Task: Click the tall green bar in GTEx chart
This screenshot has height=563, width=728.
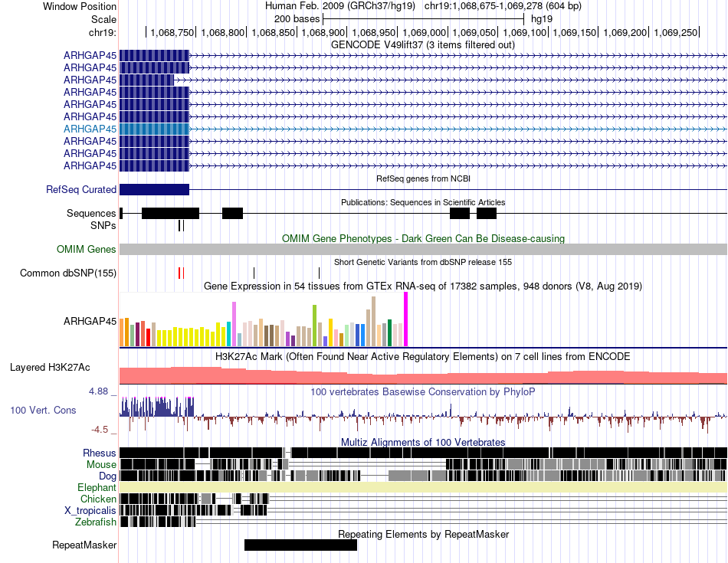Action: click(315, 326)
